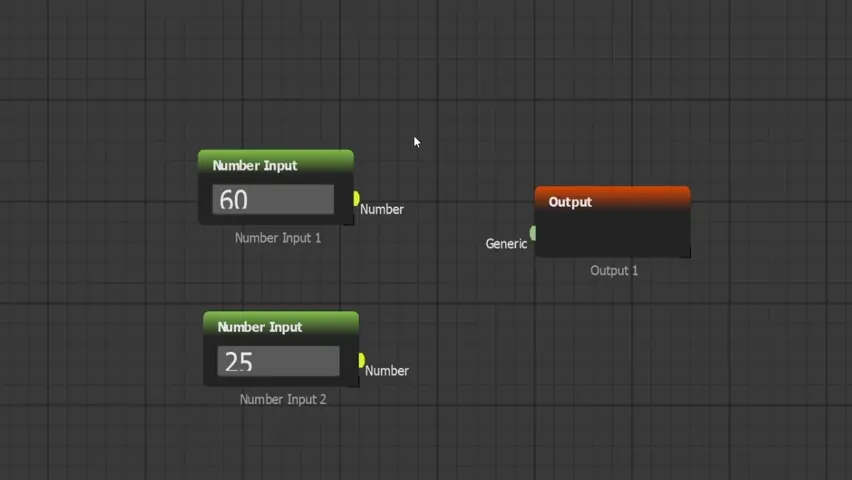Image resolution: width=852 pixels, height=480 pixels.
Task: Click resize corner of Number Input 2 node
Action: click(x=354, y=382)
